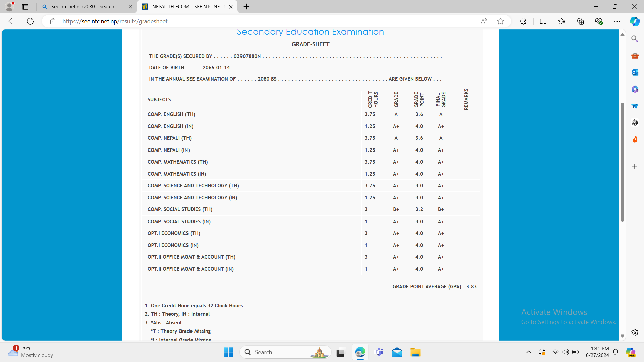Viewport: 644px width, 362px height.
Task: Open the tab actions menu button
Action: pyautogui.click(x=25, y=7)
